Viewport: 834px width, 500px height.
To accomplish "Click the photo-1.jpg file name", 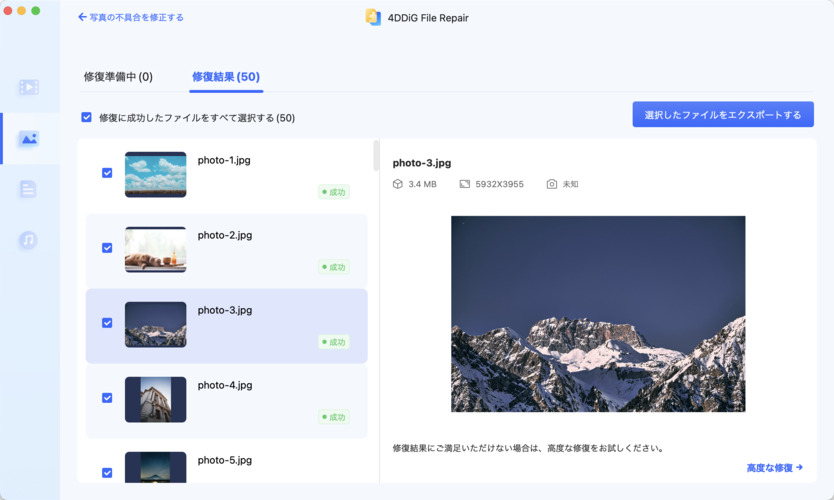I will pyautogui.click(x=224, y=160).
